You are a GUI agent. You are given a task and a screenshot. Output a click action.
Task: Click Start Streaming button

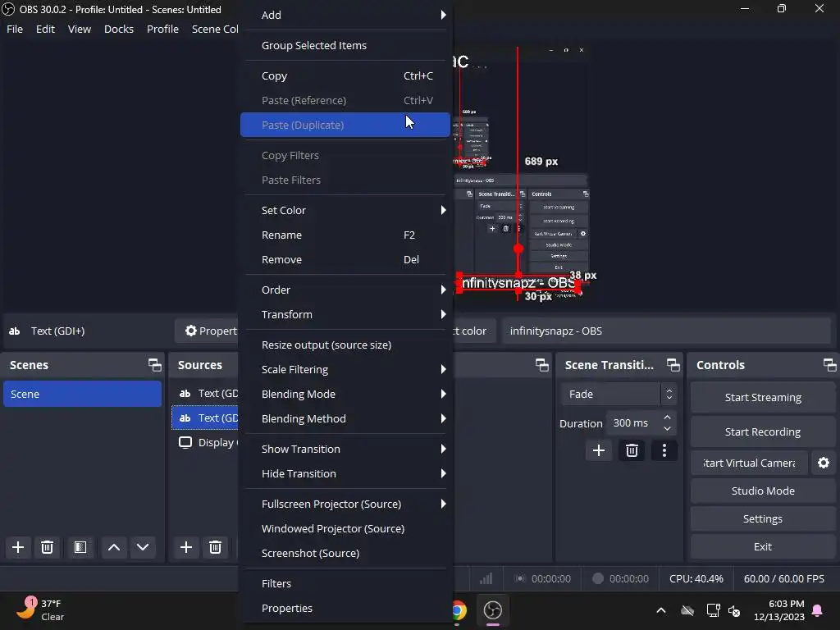click(x=763, y=398)
